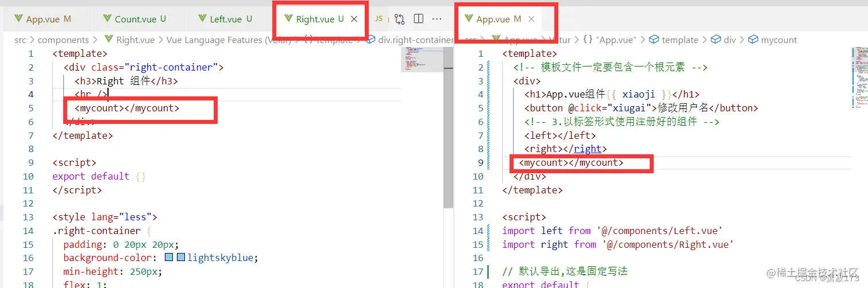Switch to the App.vue tab in left group
This screenshot has height=288, width=868.
point(43,19)
